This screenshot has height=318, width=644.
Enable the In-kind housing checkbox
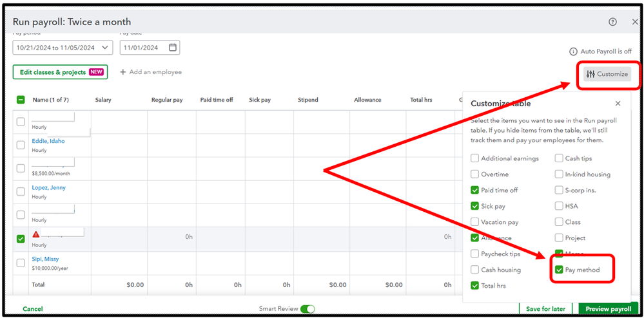558,174
